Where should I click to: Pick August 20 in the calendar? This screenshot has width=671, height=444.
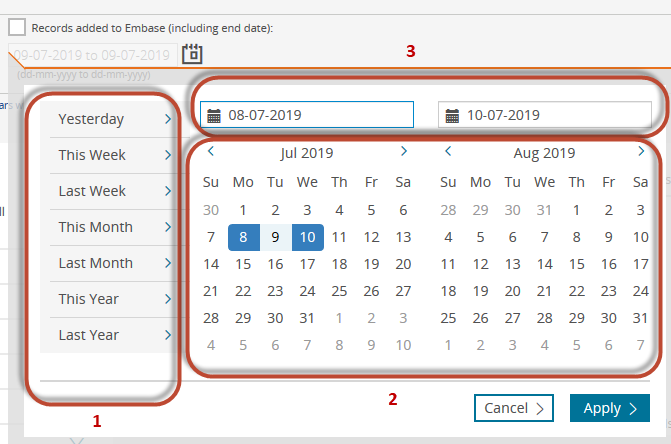coord(512,291)
